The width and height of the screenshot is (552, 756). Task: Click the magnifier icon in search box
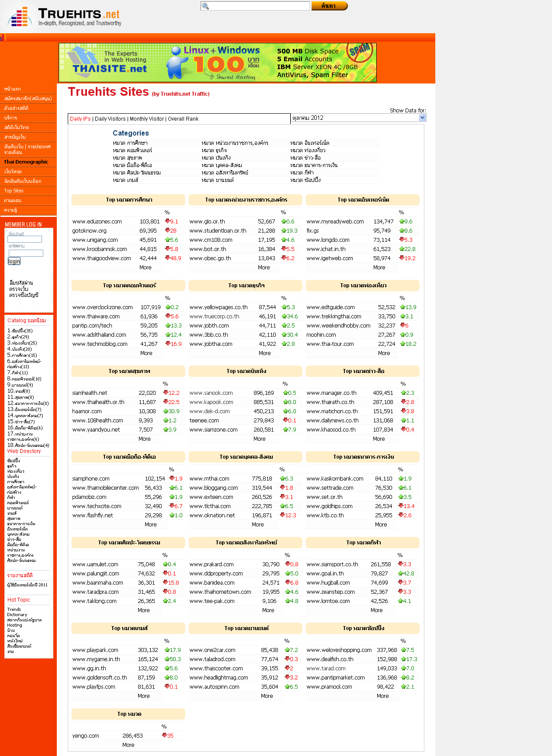(x=205, y=6)
